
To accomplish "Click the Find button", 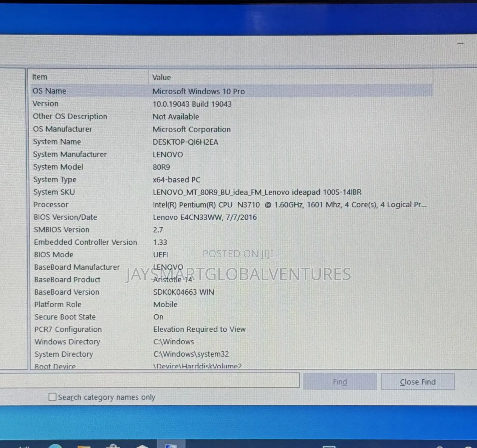I will point(340,382).
